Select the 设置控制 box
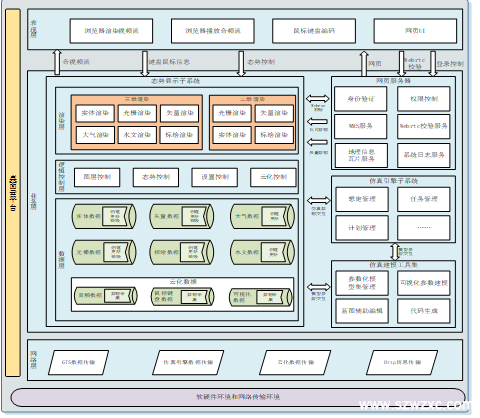480x418 pixels. [x=215, y=177]
